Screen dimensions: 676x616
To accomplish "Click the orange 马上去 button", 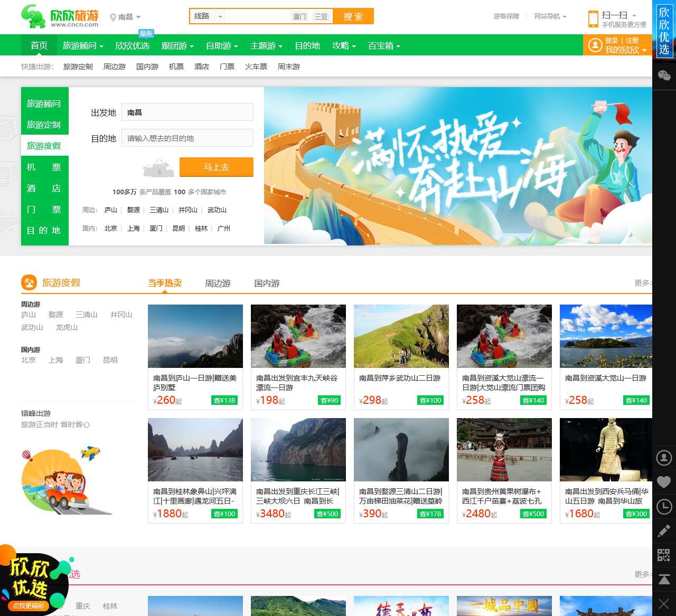I will point(217,167).
